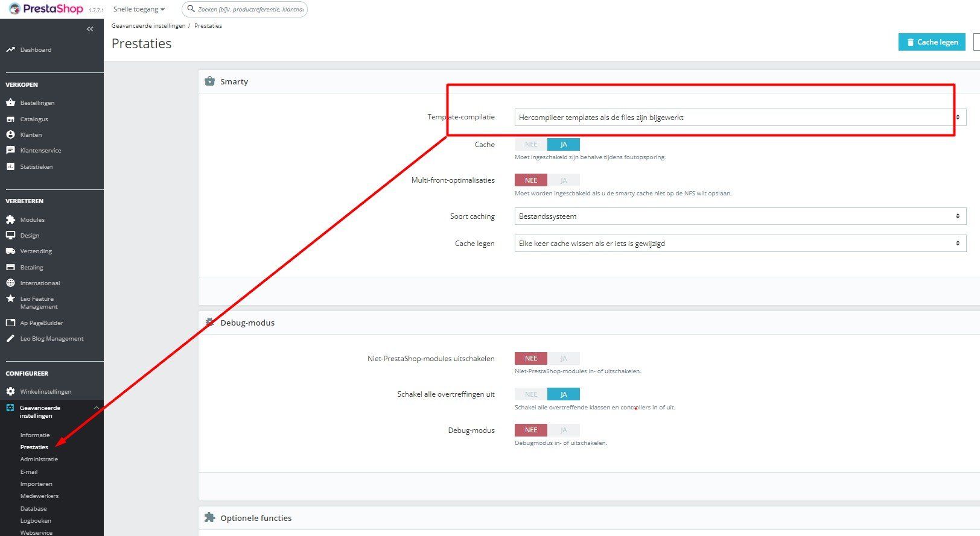Set Schakel alle overtreffingen uit to NEE

click(531, 394)
